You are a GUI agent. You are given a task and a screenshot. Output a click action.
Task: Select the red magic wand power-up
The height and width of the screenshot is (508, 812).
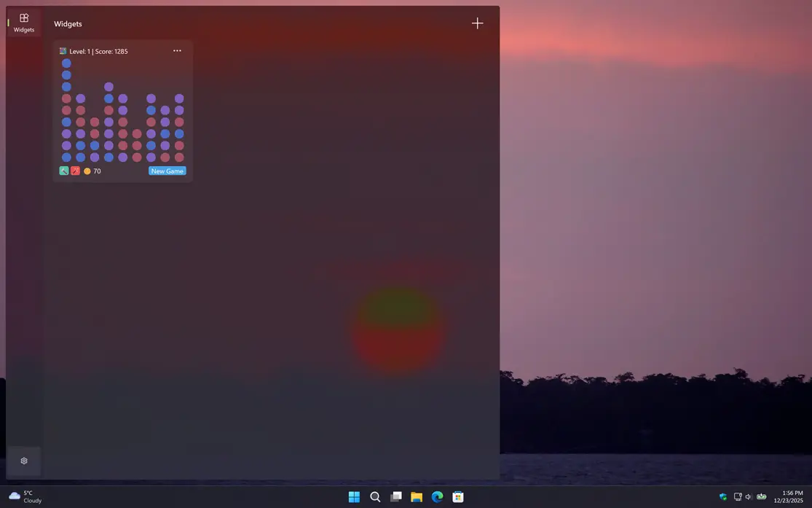[75, 171]
